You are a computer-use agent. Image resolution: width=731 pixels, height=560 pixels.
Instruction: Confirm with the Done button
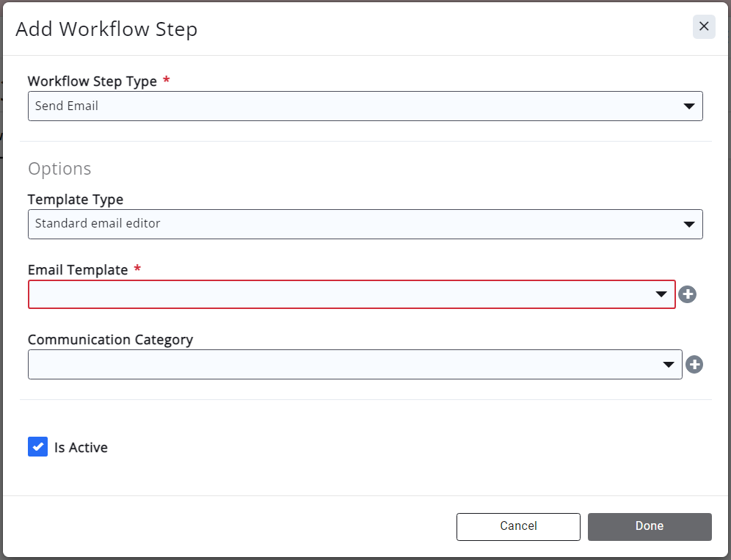pyautogui.click(x=649, y=526)
